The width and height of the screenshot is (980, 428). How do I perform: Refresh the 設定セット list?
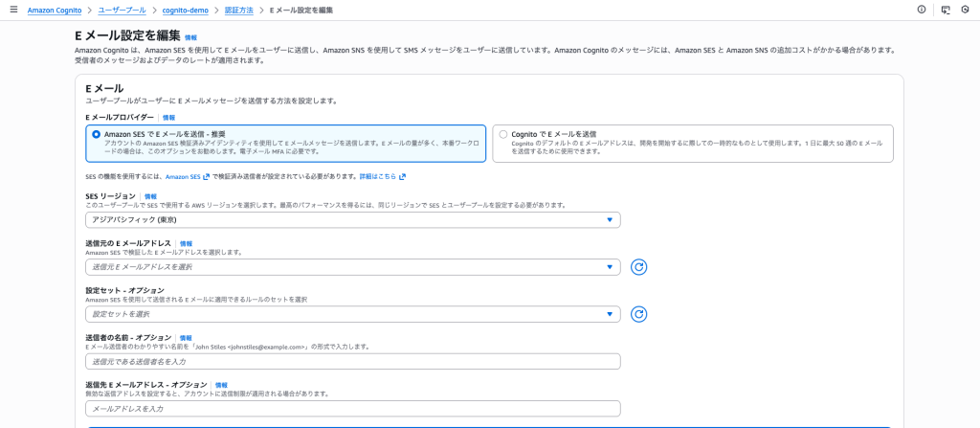[x=639, y=314]
